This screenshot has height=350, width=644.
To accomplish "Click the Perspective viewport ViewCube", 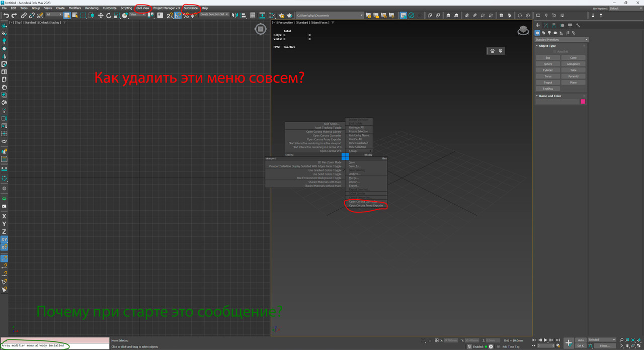I will pos(523,31).
